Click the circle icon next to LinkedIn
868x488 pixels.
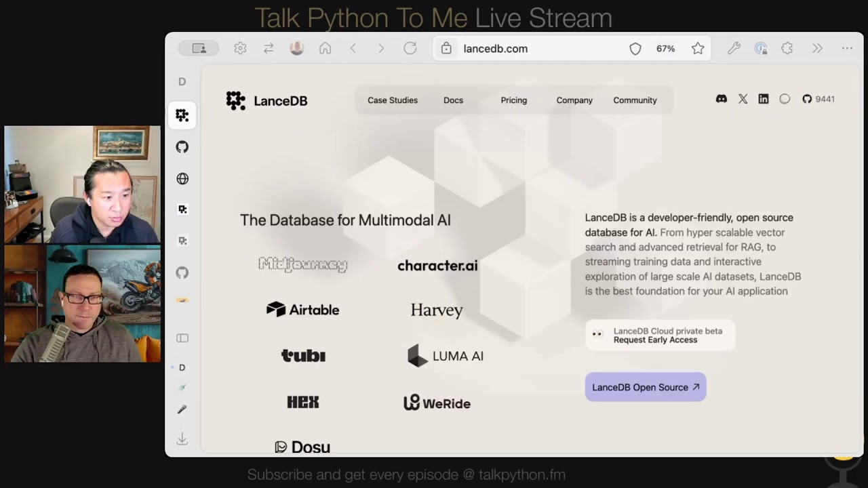pyautogui.click(x=785, y=99)
